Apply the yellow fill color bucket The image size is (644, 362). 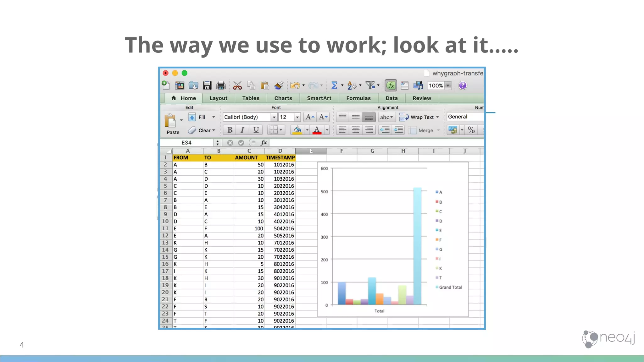[x=297, y=130]
